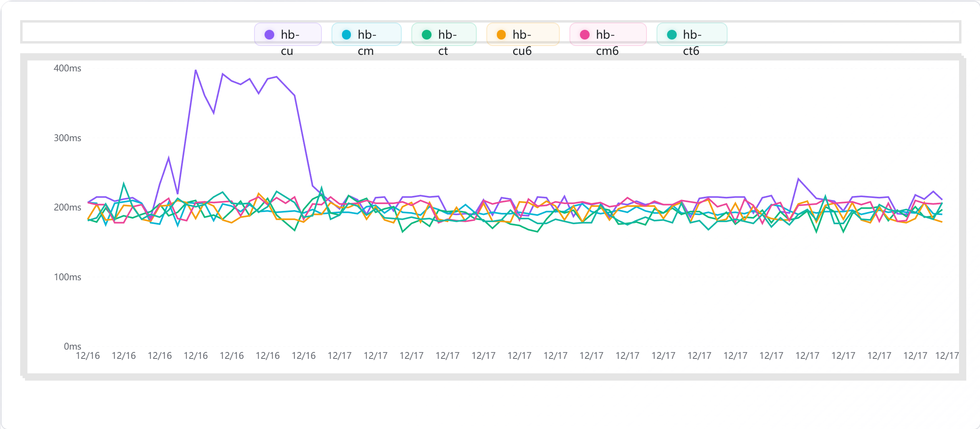
Task: Click the 100ms y-axis label
Action: (67, 277)
